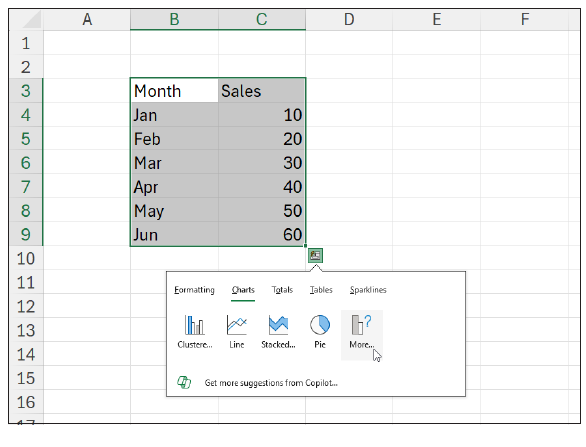Click the cell with value 30
Screen dimensions: 586x447
coord(262,162)
